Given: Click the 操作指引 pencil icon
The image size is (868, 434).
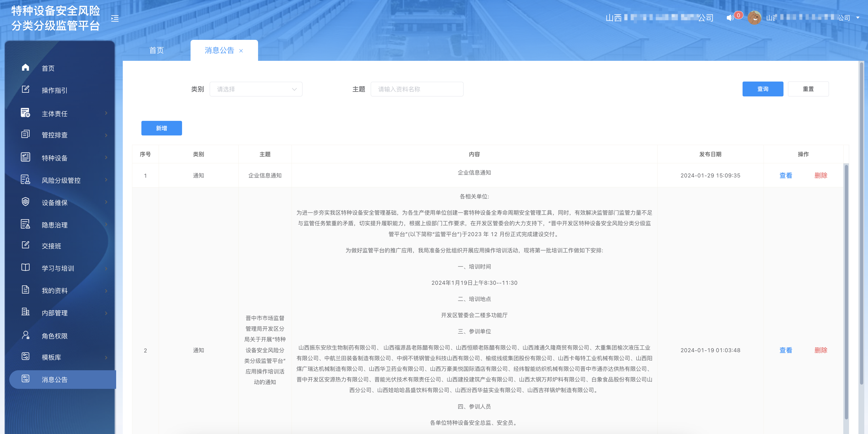Looking at the screenshot, I should click(x=25, y=90).
